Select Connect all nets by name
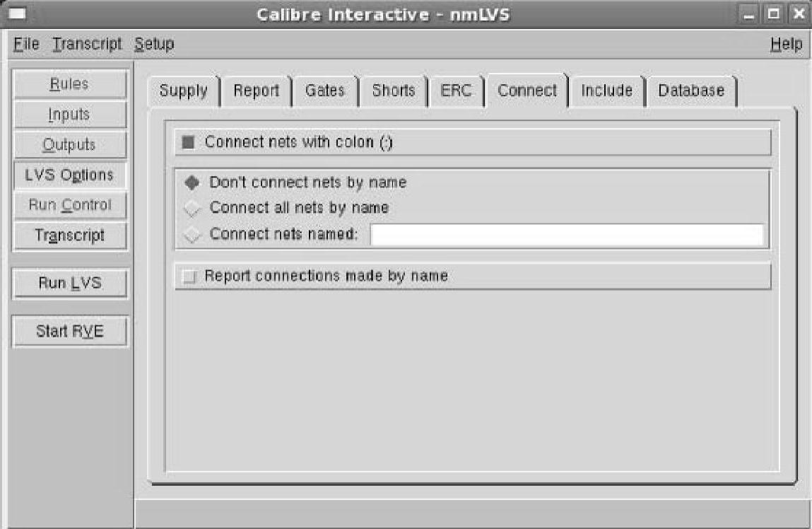Screen dimensions: 812x529 click(192, 208)
